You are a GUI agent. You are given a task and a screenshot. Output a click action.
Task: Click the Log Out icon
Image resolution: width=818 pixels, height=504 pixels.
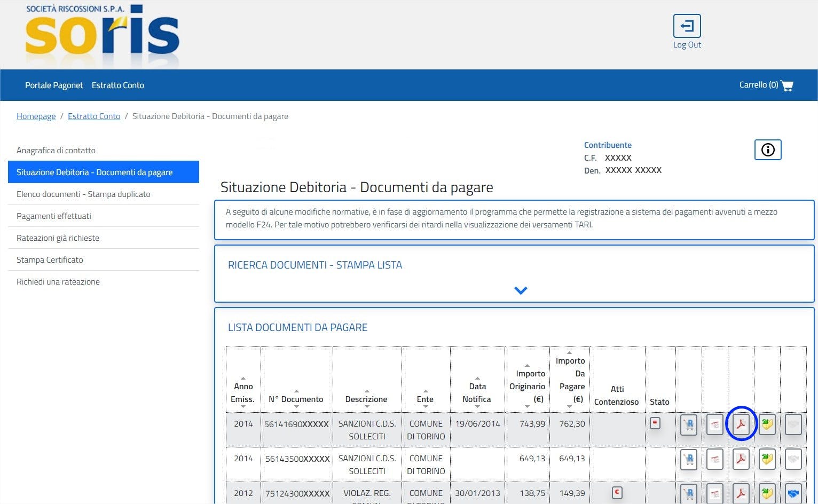(x=687, y=26)
